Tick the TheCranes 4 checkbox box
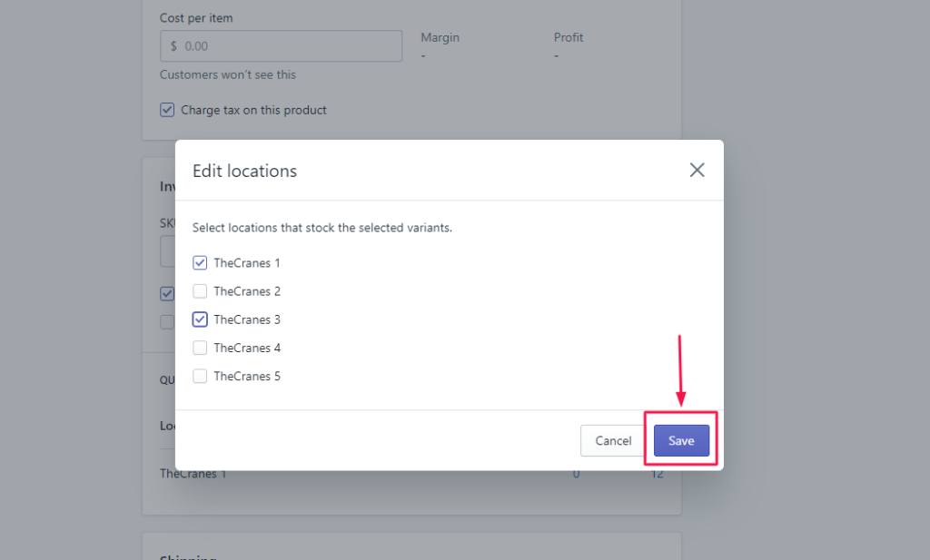This screenshot has width=930, height=560. (200, 348)
